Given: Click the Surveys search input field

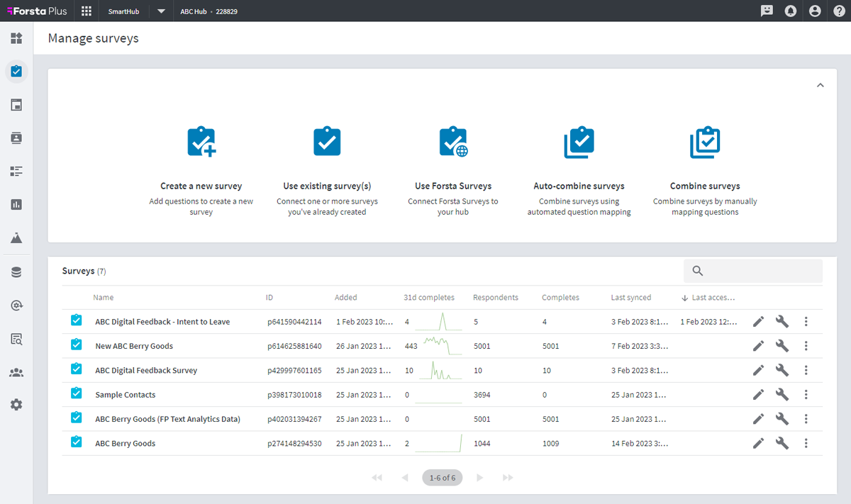Looking at the screenshot, I should pyautogui.click(x=753, y=271).
